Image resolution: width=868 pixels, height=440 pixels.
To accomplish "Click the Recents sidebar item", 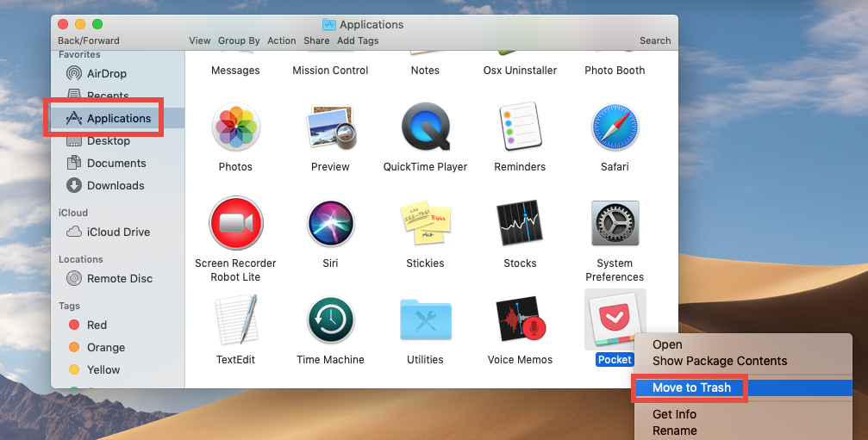I will click(108, 96).
